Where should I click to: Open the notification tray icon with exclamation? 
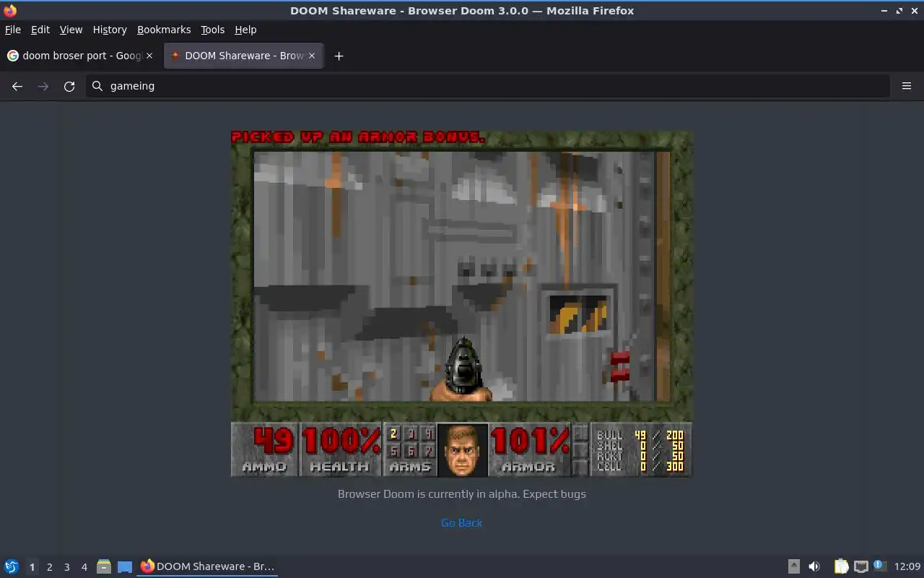[879, 566]
